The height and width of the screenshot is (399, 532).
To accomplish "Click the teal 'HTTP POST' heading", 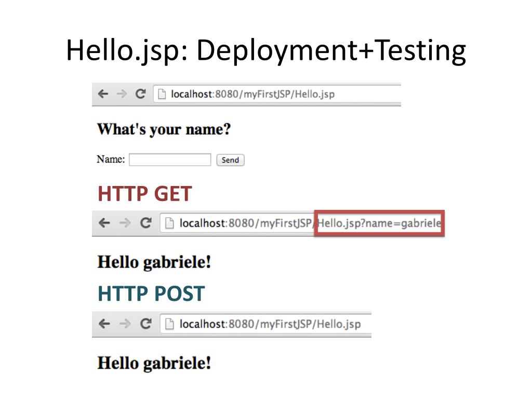I will (151, 294).
